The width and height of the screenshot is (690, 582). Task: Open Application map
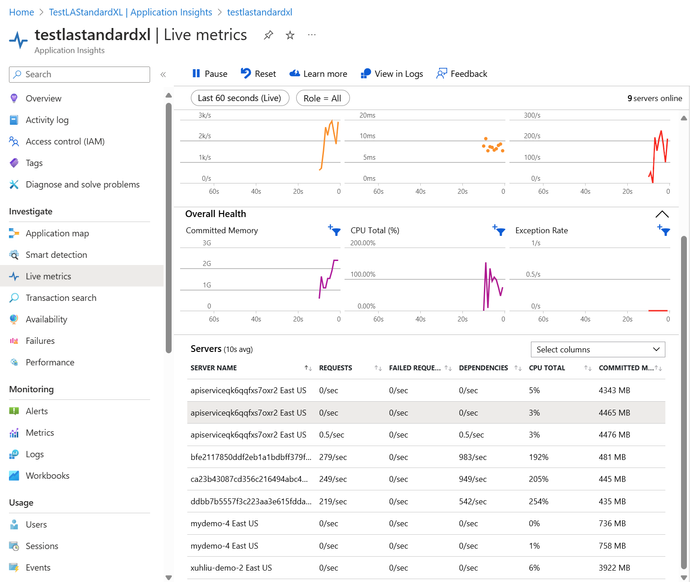tap(81, 233)
